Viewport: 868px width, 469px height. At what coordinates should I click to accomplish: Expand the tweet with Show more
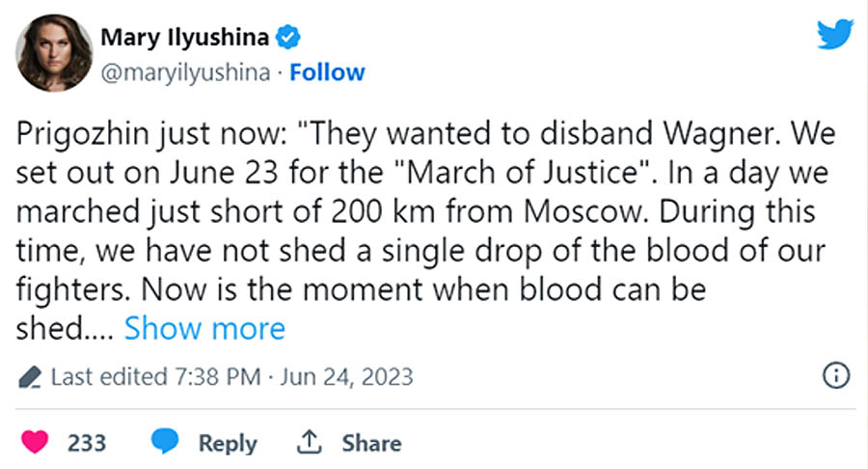(x=204, y=328)
